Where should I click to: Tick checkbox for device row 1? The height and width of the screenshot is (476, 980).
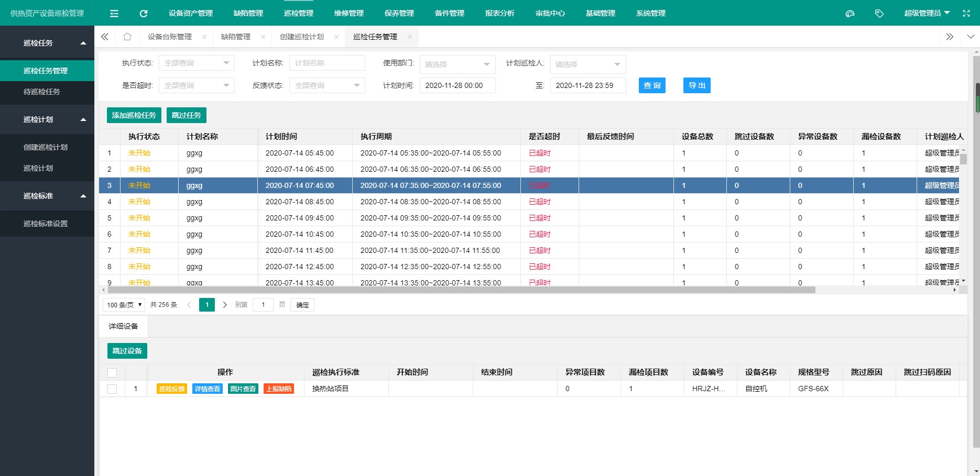point(112,389)
